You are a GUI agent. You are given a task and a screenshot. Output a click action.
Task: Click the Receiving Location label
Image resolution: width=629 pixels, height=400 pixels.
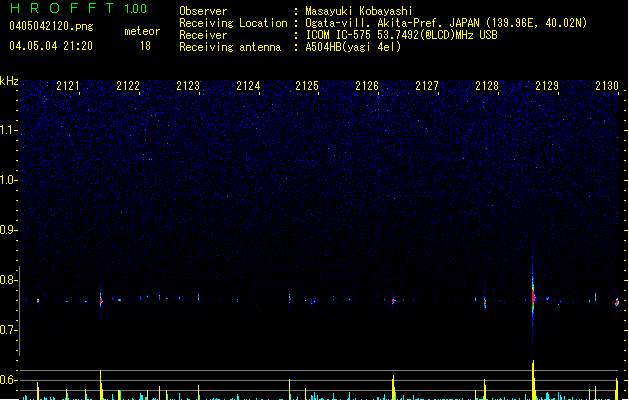233,23
